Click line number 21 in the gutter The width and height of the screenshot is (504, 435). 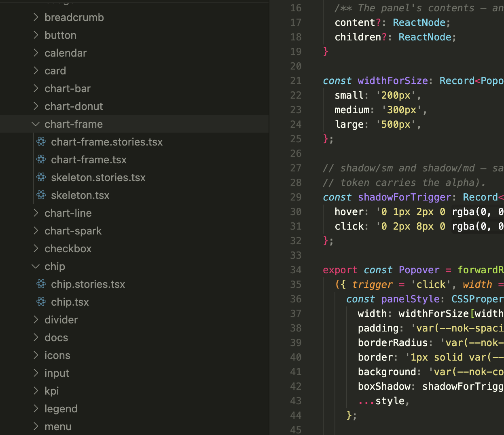point(296,81)
